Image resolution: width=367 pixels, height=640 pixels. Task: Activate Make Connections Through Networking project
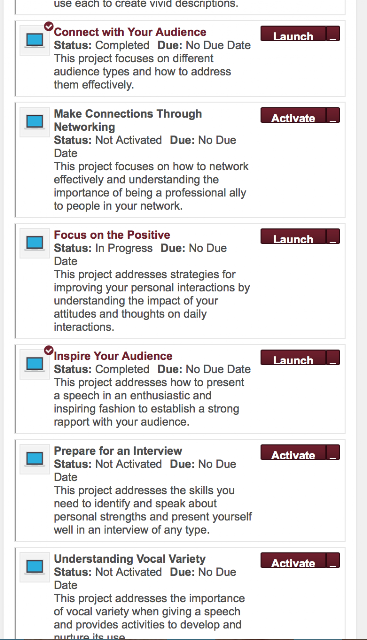[x=294, y=116]
